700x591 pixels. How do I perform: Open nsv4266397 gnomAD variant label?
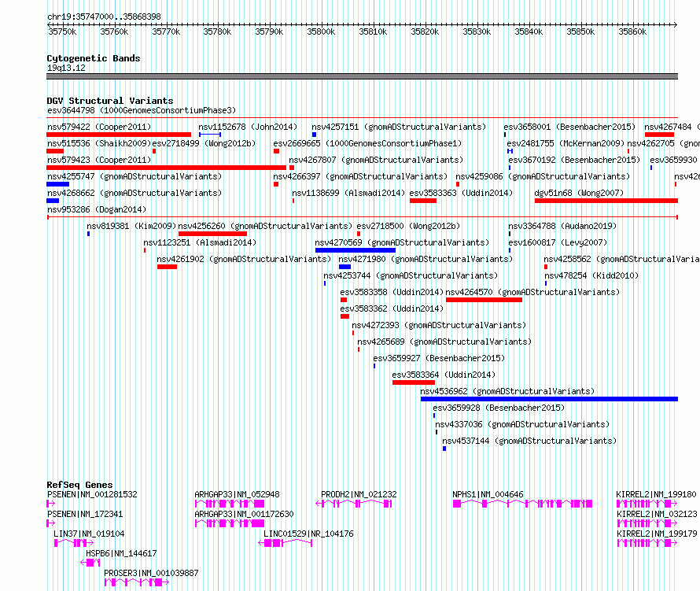click(x=360, y=176)
